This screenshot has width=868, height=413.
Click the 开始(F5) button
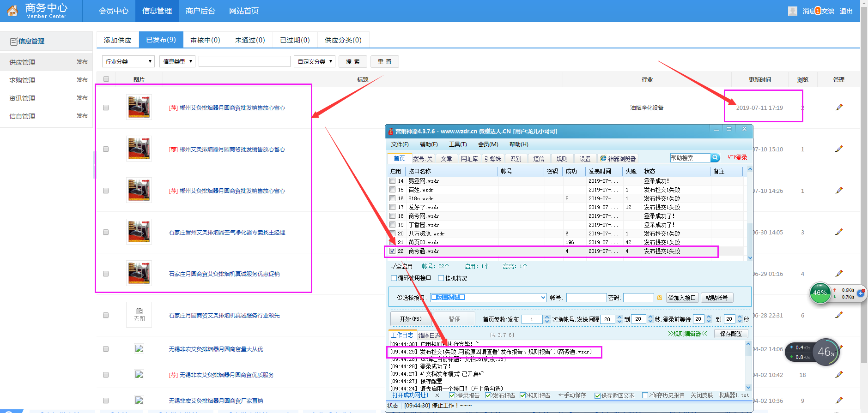(x=411, y=319)
